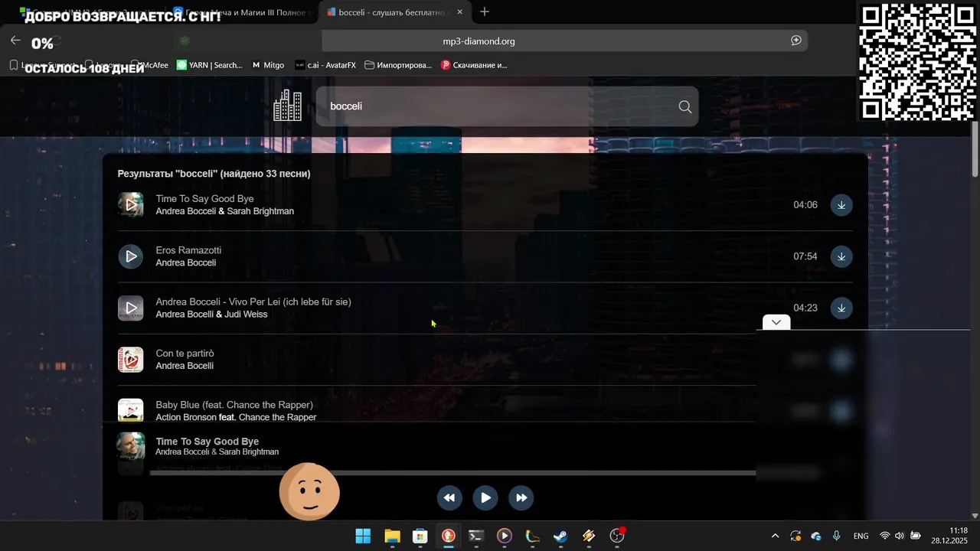Screen dimensions: 980x551
Task: Switch to the bocceli - слушать tab
Action: pos(394,11)
